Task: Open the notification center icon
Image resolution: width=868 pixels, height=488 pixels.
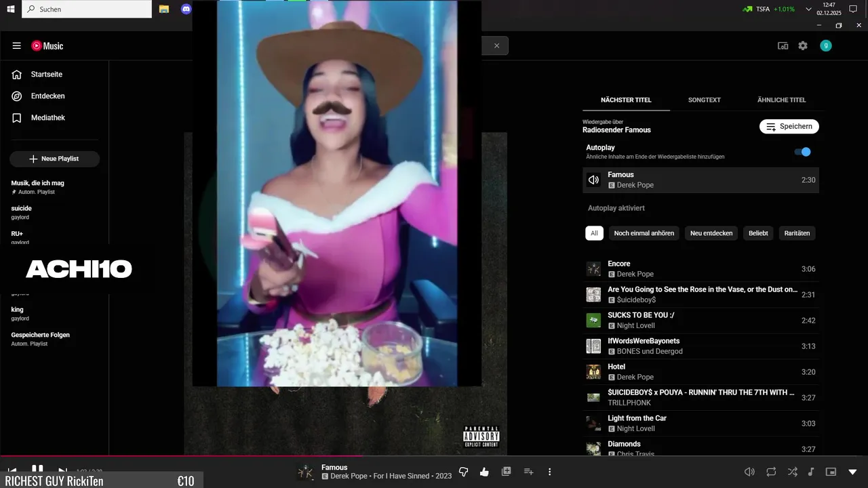Action: 854,9
